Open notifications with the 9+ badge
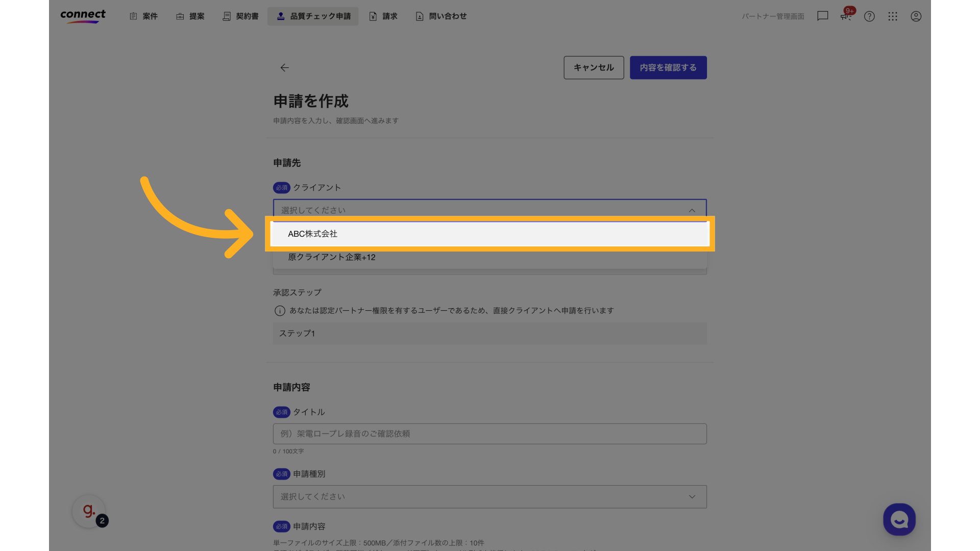 846,16
